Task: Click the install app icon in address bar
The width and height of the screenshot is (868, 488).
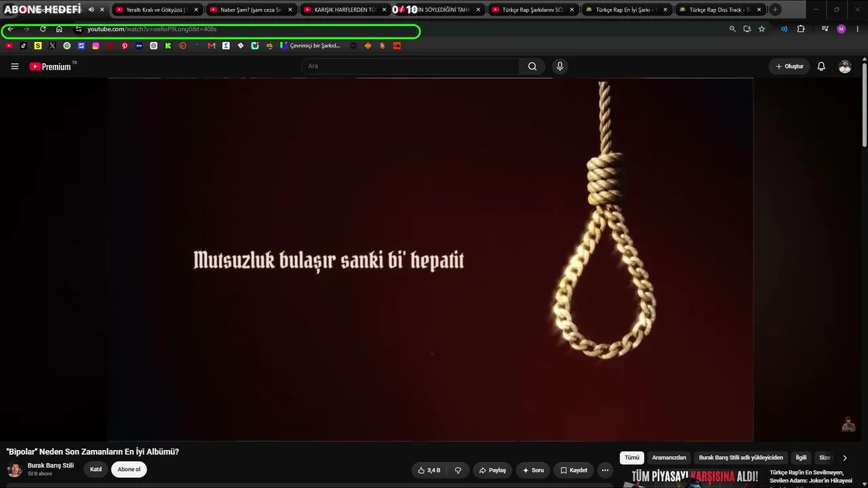Action: 747,29
